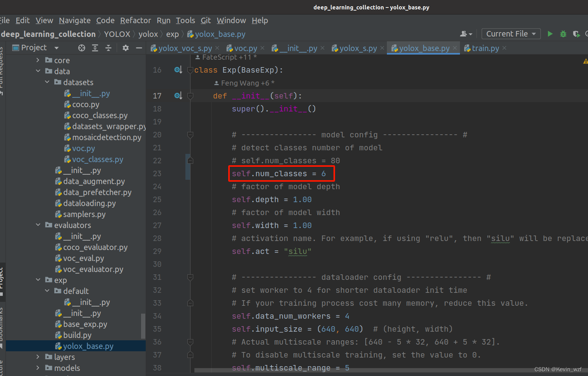588x376 pixels.
Task: Run the current file with green play button
Action: 550,34
